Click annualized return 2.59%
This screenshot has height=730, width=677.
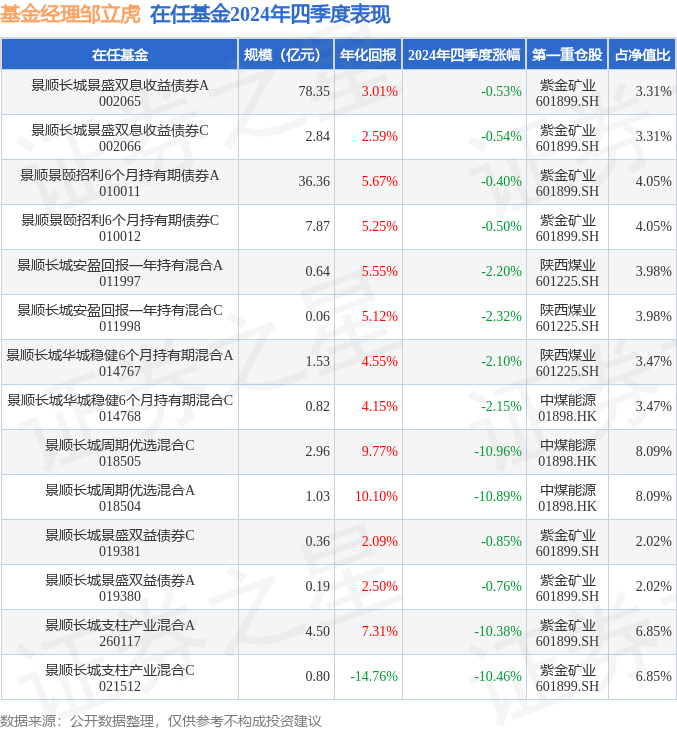coord(379,136)
